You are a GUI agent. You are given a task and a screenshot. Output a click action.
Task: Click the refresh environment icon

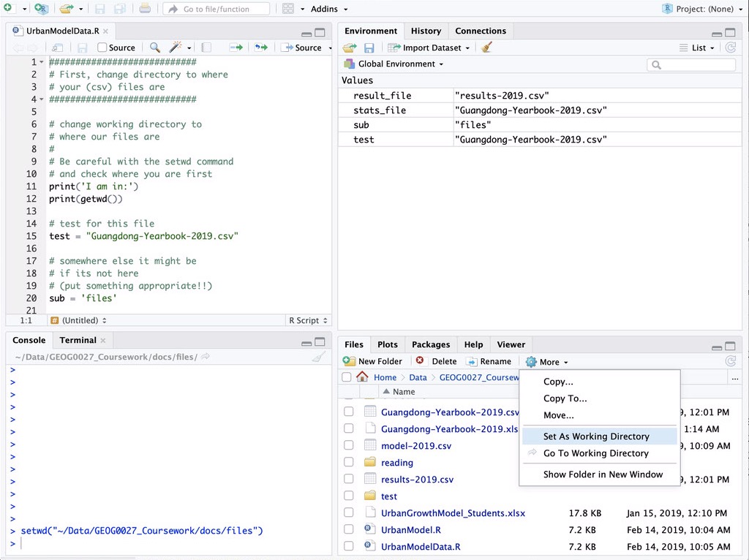(x=731, y=48)
